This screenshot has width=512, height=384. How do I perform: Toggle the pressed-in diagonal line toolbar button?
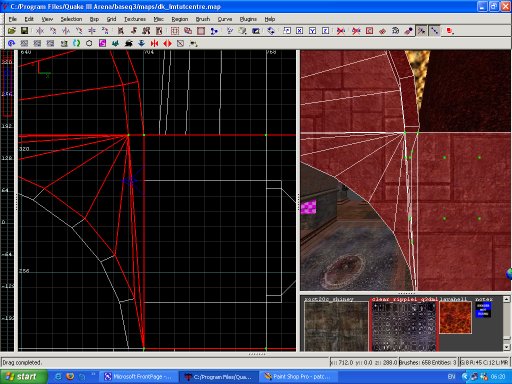point(434,31)
